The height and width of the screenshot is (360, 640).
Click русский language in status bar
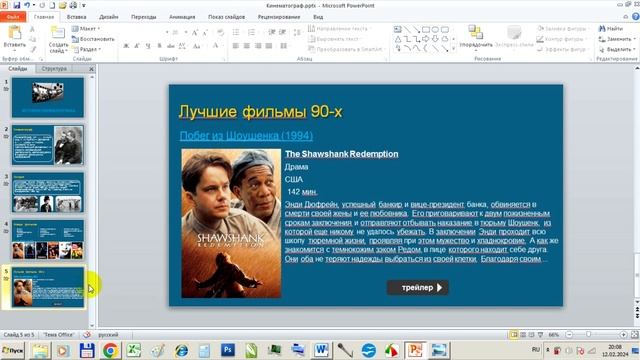[x=108, y=335]
